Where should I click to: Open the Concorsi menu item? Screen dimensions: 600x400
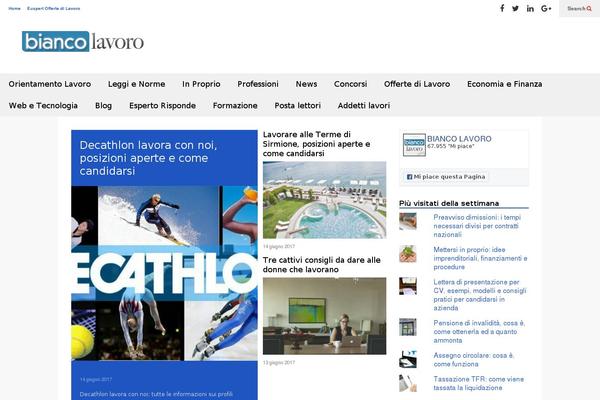(351, 84)
